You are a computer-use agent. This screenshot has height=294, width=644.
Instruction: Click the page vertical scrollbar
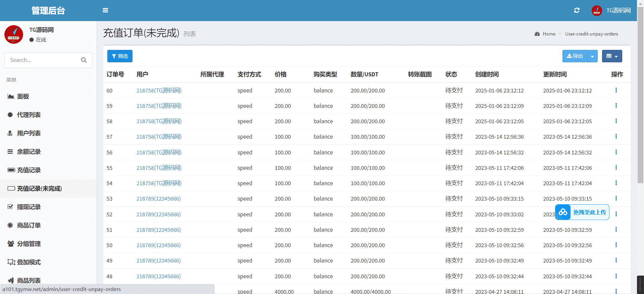(640, 100)
